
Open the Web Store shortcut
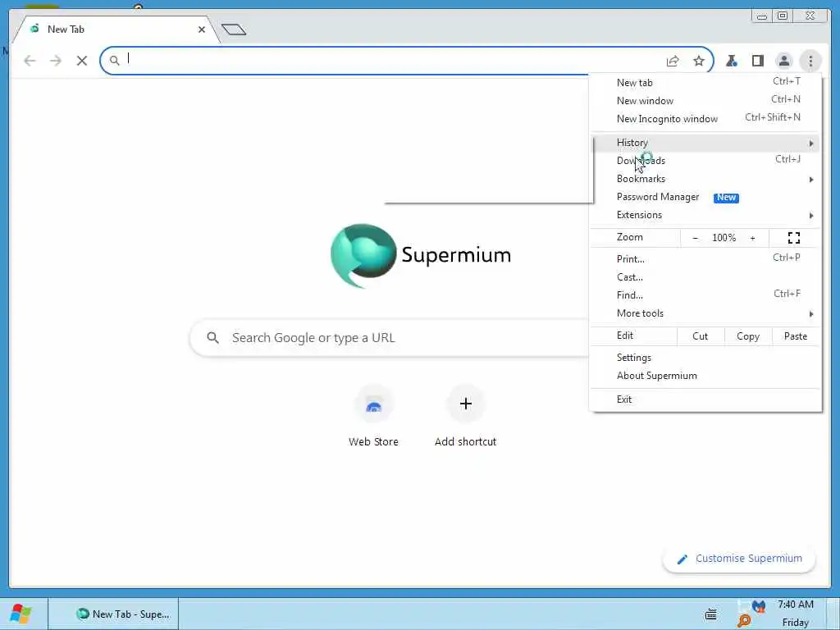pos(373,416)
